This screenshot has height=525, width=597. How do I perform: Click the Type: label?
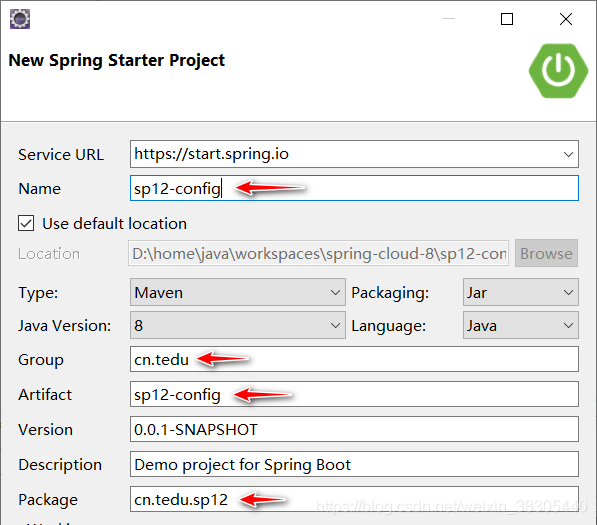(38, 293)
